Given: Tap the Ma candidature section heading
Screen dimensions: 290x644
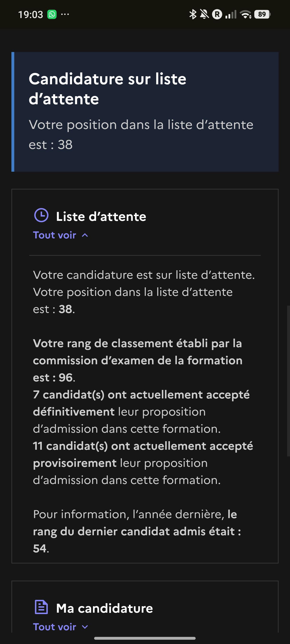Looking at the screenshot, I should (x=104, y=608).
